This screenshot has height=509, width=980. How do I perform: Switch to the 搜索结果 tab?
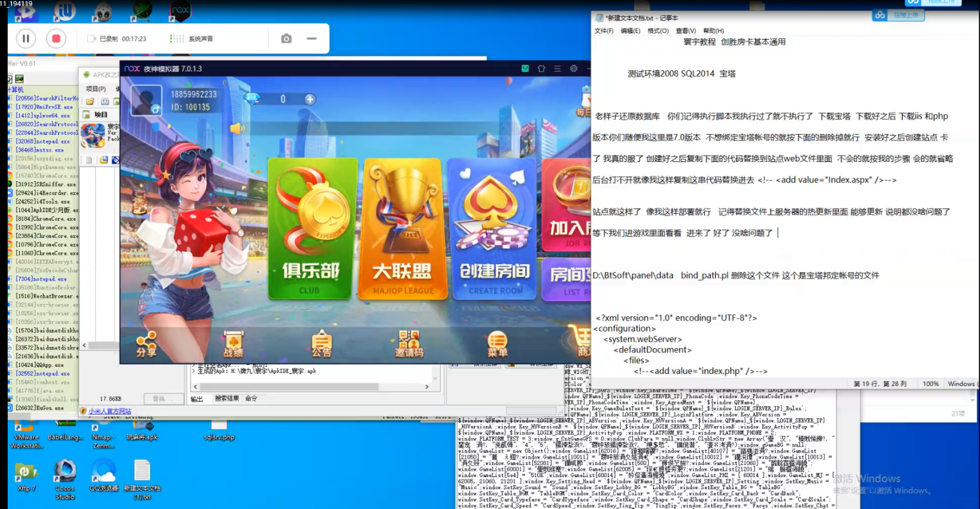[x=227, y=399]
